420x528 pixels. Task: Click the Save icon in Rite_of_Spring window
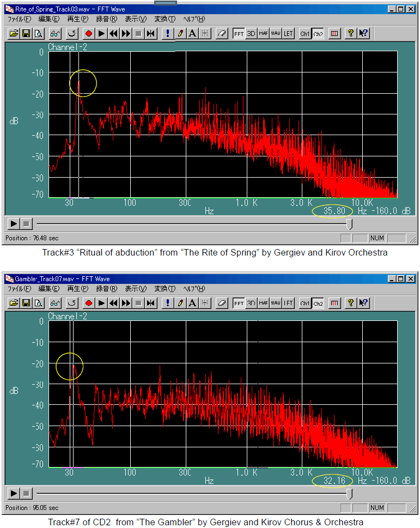[x=26, y=33]
